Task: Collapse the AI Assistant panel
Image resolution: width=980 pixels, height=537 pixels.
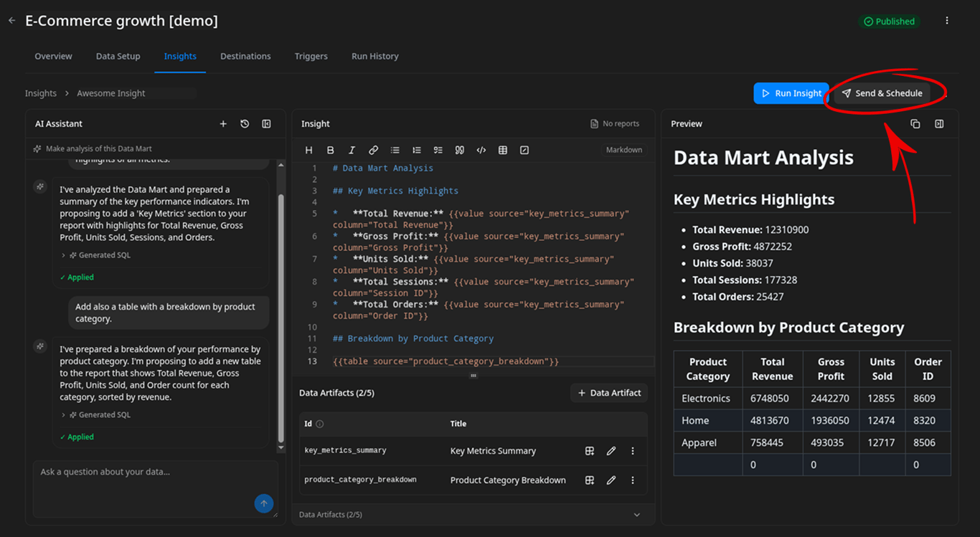Action: (266, 123)
